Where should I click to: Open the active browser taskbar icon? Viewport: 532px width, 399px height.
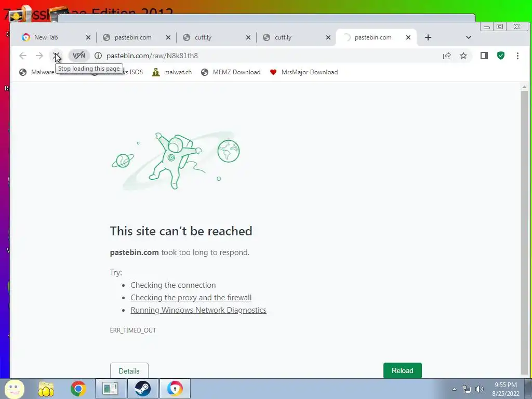pyautogui.click(x=175, y=389)
